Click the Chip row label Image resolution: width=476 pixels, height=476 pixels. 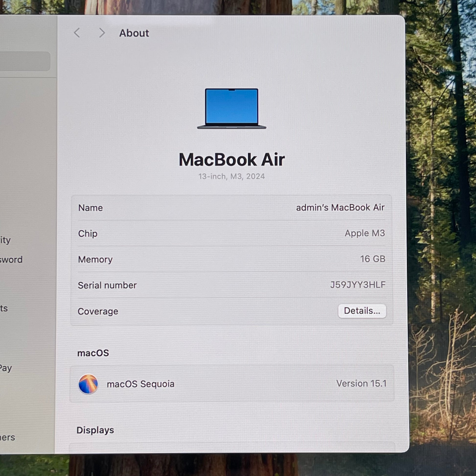coord(88,234)
